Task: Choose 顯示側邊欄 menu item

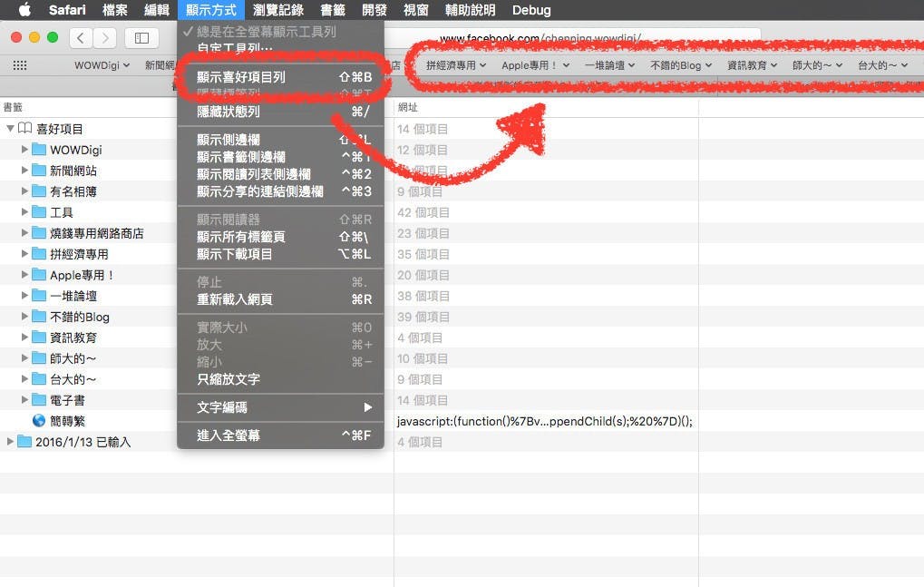Action: (280, 140)
